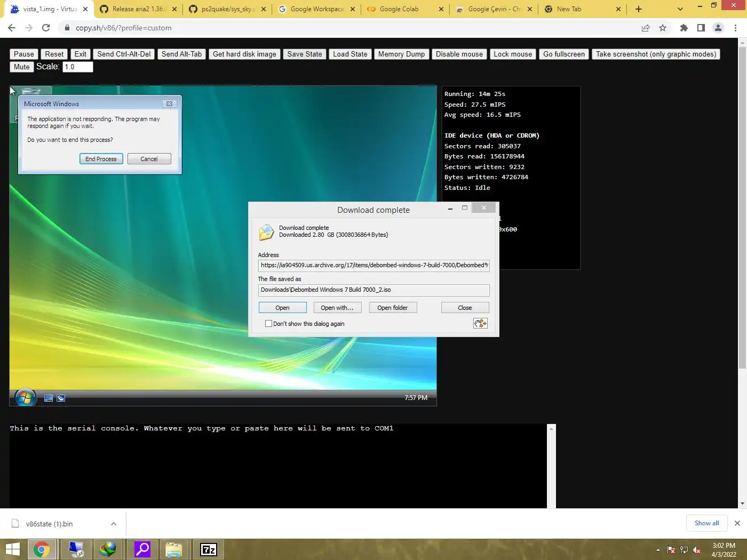Click End Process in Microsoft Windows dialog
This screenshot has height=560, width=747.
(101, 159)
